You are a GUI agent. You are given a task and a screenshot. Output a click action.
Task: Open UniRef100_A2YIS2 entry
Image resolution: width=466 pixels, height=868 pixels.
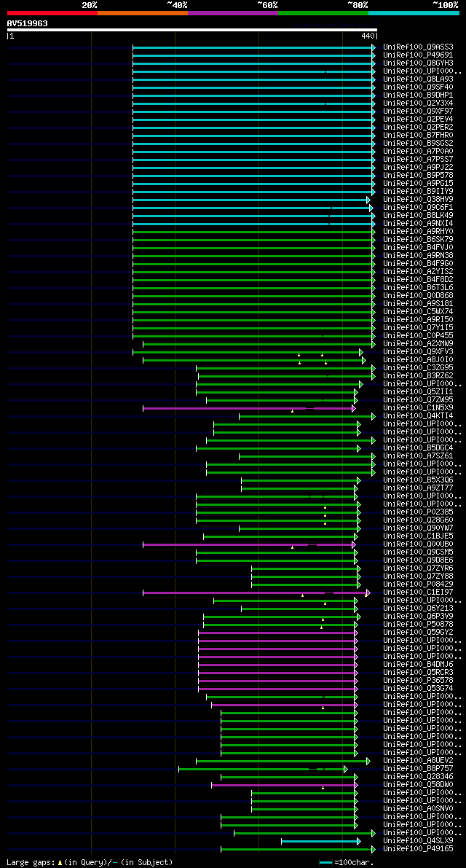pyautogui.click(x=418, y=272)
